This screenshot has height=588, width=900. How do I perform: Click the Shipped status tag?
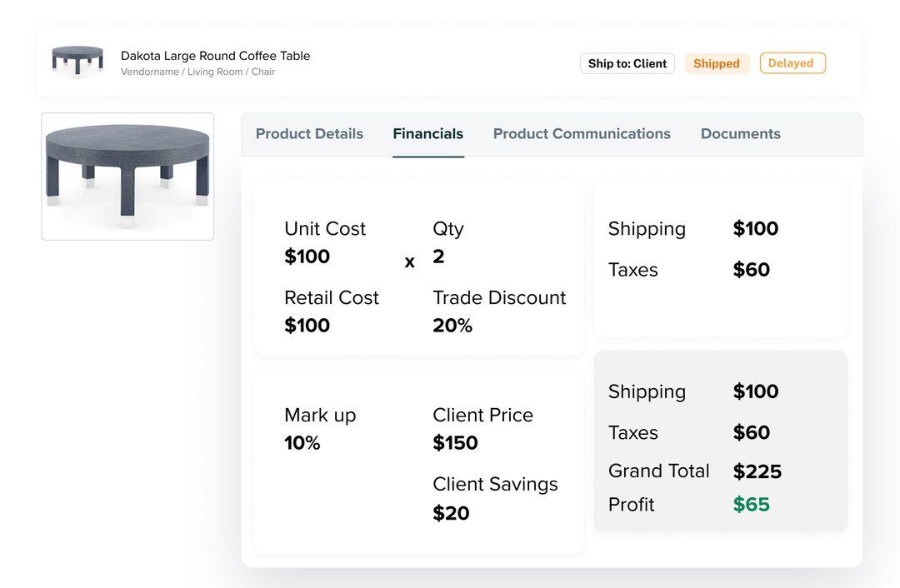(717, 63)
